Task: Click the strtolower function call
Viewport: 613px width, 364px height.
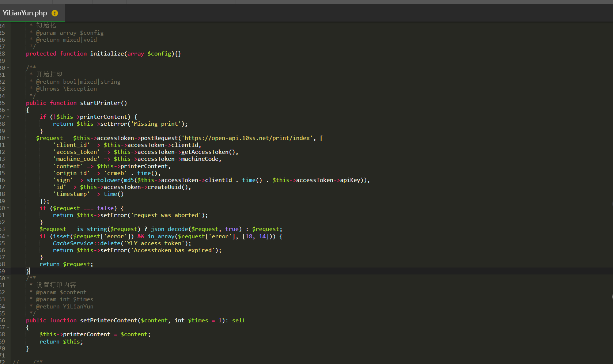Action: (103, 180)
